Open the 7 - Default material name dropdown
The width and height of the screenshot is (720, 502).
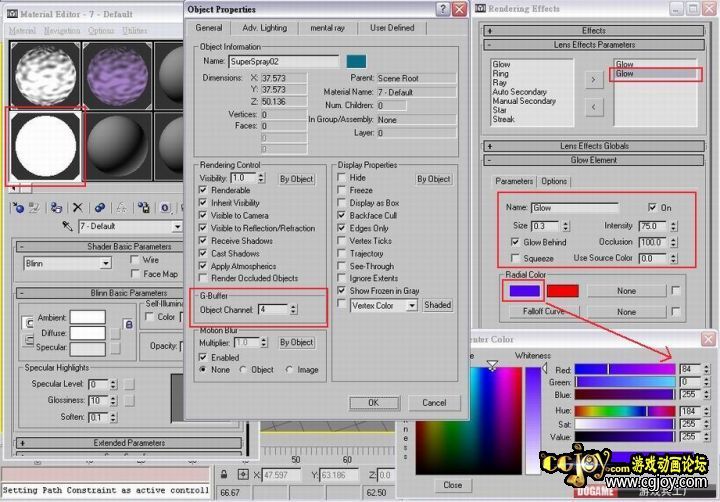[177, 226]
